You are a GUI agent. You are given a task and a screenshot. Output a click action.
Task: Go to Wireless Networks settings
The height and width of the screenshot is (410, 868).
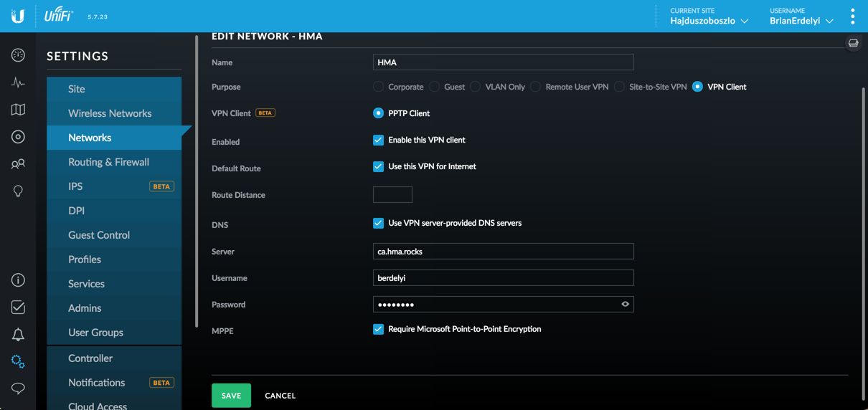click(110, 113)
